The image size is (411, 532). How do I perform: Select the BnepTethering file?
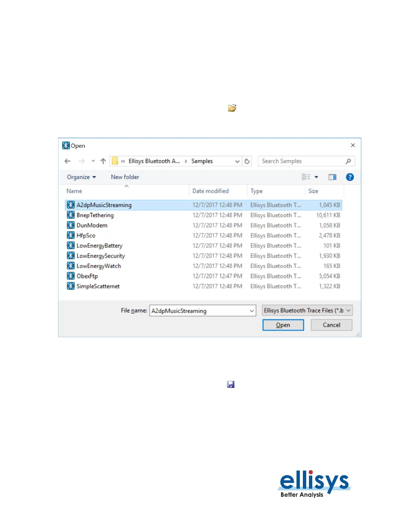[x=203, y=215]
